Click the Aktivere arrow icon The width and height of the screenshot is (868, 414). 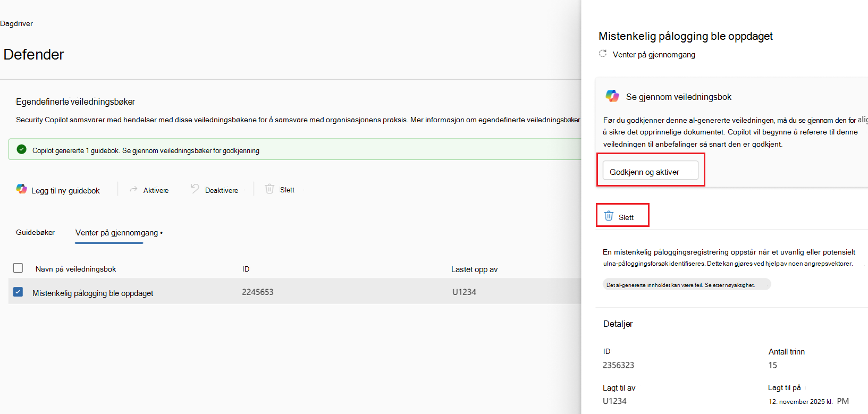coord(133,189)
